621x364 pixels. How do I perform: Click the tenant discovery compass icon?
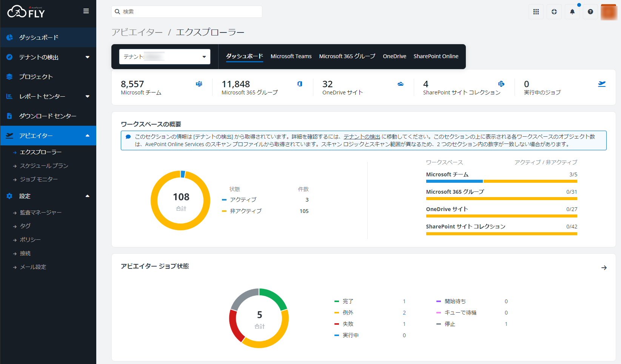(x=10, y=57)
